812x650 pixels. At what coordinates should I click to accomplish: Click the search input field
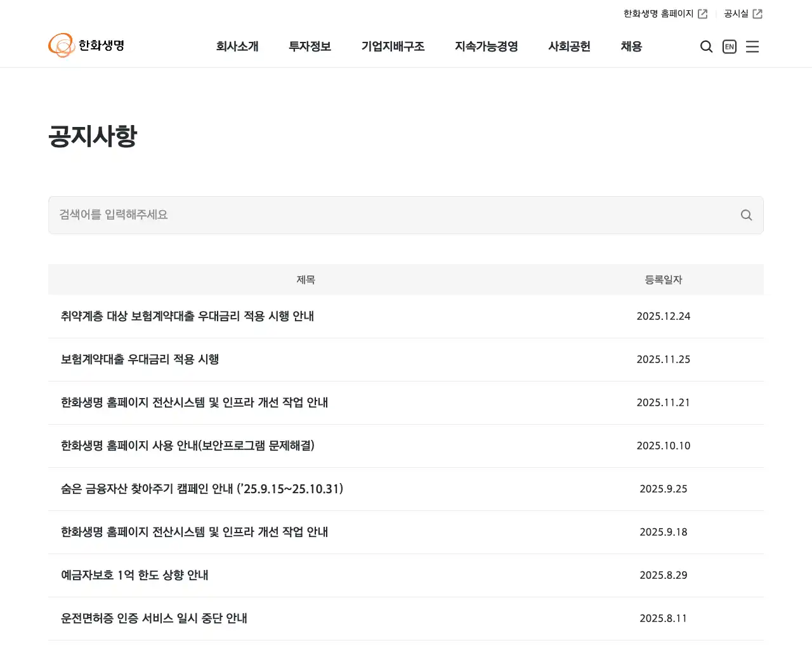381,215
